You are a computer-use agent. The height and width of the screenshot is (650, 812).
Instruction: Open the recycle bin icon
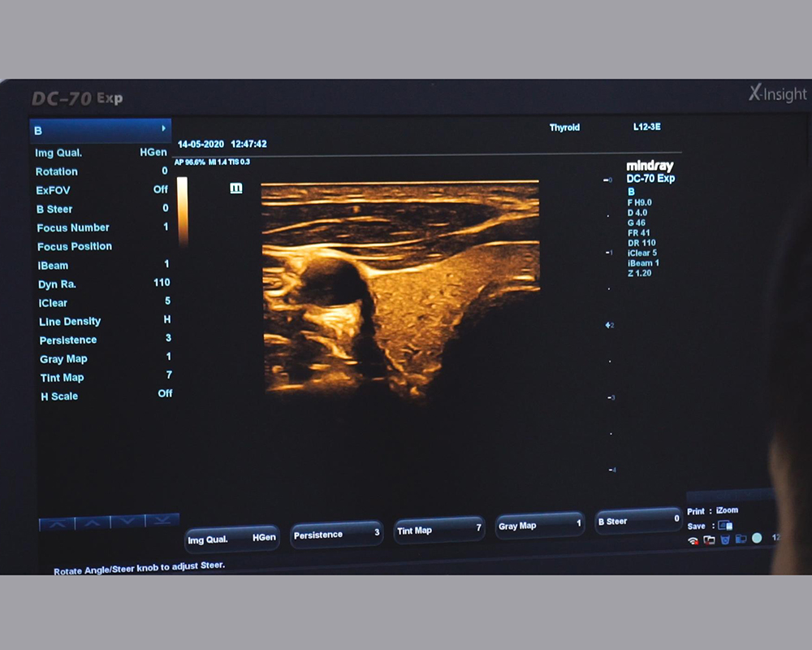point(724,540)
